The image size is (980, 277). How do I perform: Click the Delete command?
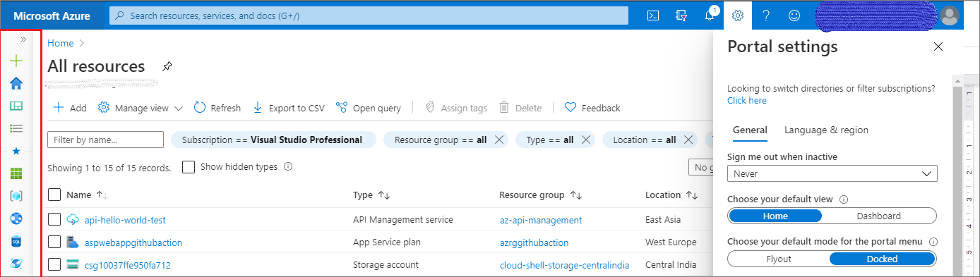click(521, 108)
